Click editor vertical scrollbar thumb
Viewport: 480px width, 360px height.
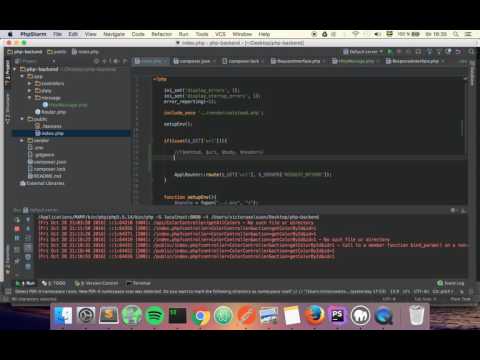pos(462,128)
